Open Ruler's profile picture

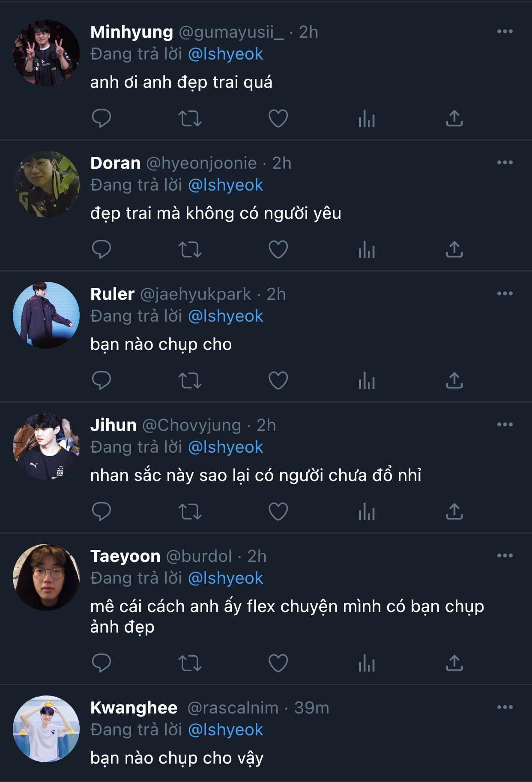pyautogui.click(x=46, y=315)
